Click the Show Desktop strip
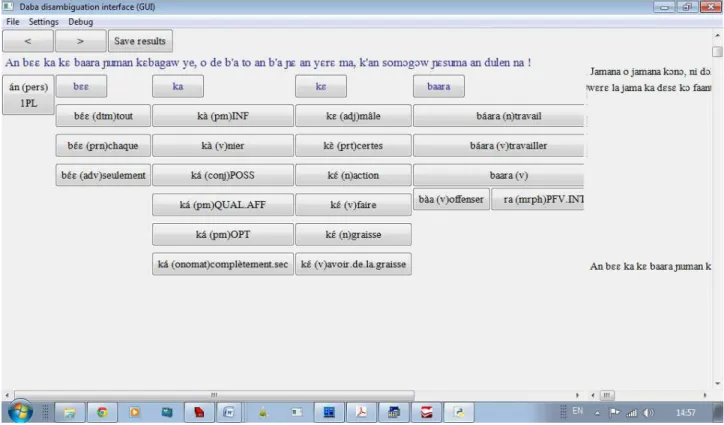Viewport: 724px width, 425px height. click(718, 412)
